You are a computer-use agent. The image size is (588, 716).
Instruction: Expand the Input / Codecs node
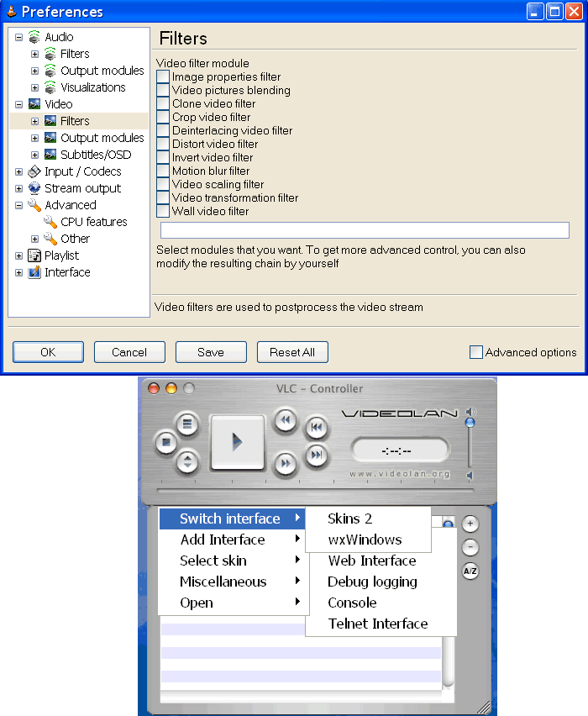[x=18, y=171]
